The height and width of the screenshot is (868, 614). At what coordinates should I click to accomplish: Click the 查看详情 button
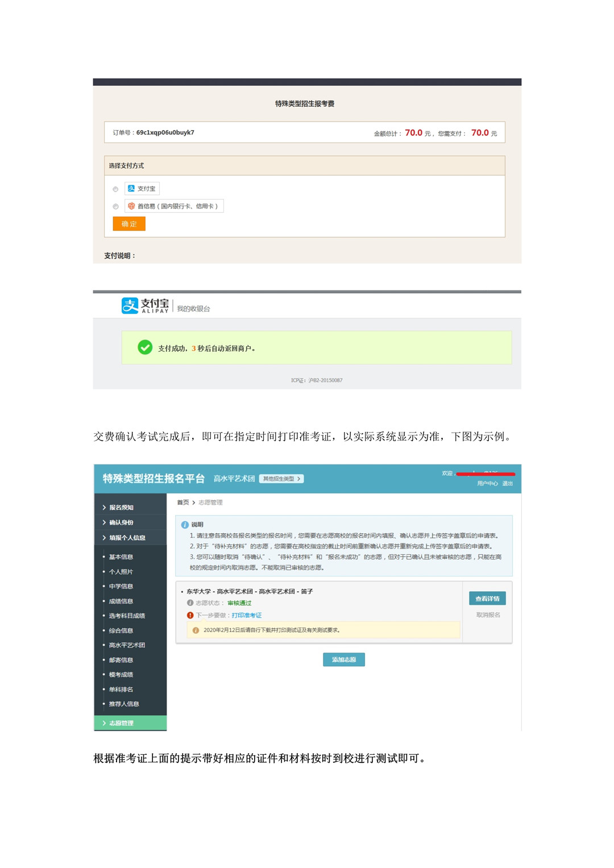point(487,599)
